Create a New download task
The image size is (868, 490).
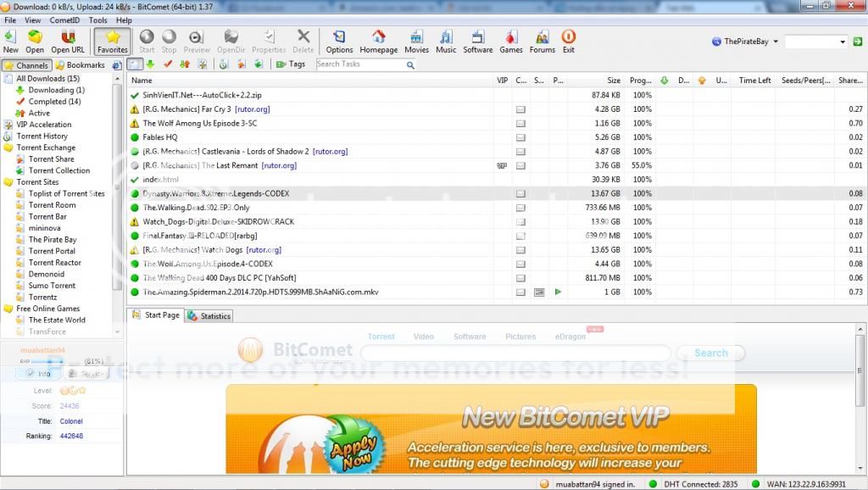point(10,42)
